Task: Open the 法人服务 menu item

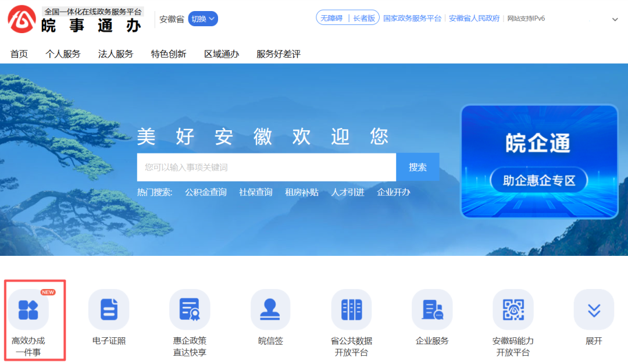Action: [x=116, y=54]
